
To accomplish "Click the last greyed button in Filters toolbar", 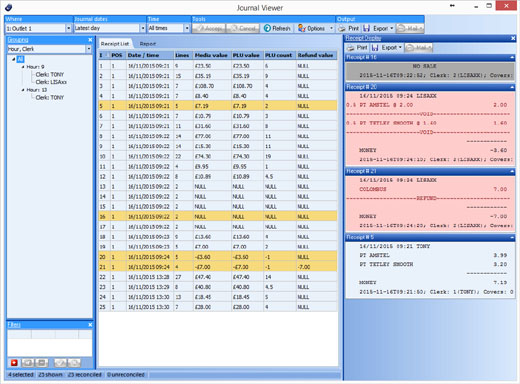I will (74, 363).
